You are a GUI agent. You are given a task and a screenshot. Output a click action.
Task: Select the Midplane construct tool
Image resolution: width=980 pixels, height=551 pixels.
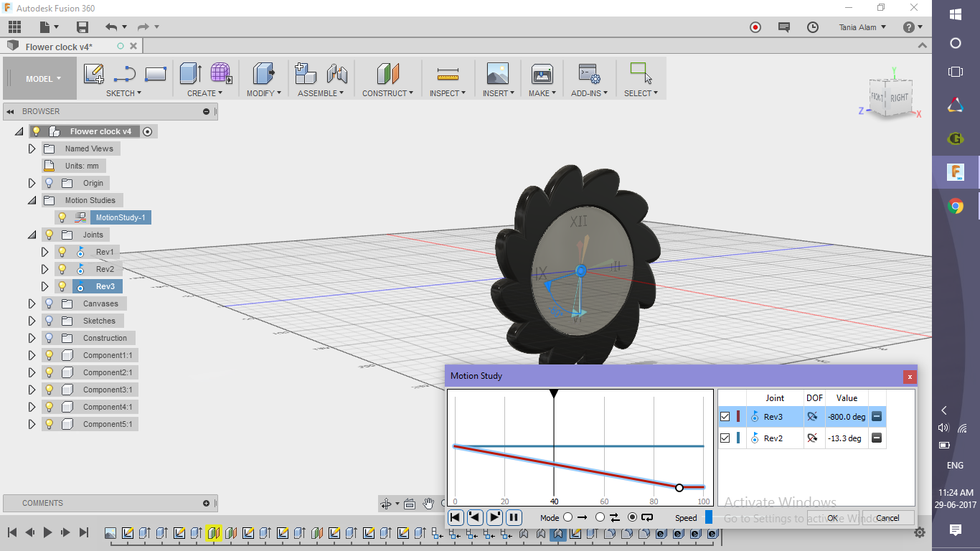[388, 74]
